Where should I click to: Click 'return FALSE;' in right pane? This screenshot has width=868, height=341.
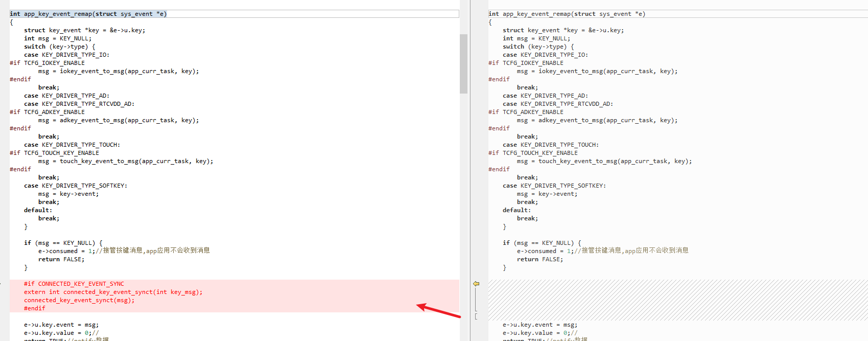pos(540,259)
